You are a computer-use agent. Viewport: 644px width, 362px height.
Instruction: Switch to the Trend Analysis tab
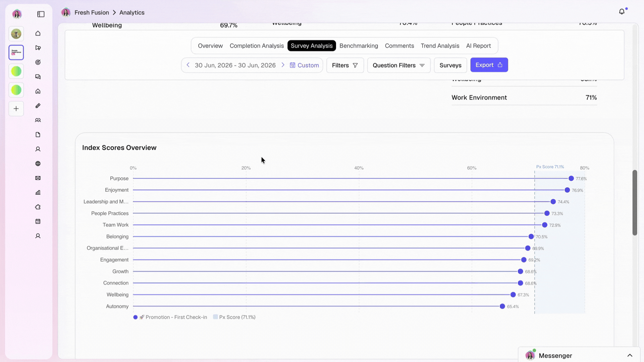[440, 46]
